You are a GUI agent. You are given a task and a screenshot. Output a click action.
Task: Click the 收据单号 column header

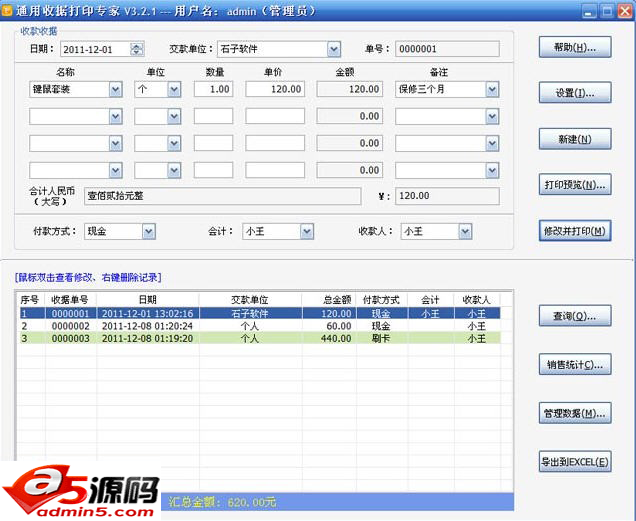71,300
